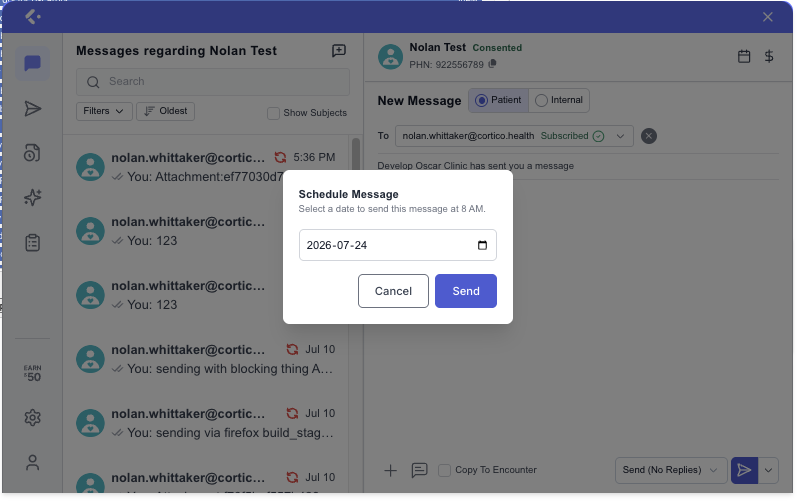Open the clipboard forms sidebar icon

(x=32, y=243)
